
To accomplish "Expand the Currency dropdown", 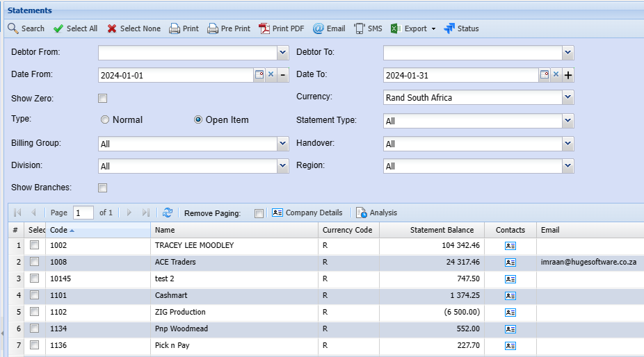I will (x=568, y=97).
